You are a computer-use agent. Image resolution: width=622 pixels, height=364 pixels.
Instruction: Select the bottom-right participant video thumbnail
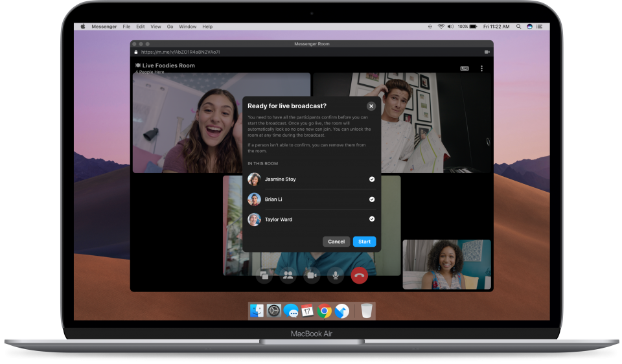tap(446, 264)
